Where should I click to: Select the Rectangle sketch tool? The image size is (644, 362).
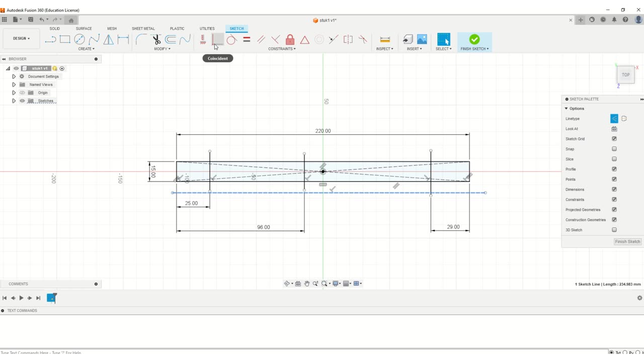tap(65, 40)
